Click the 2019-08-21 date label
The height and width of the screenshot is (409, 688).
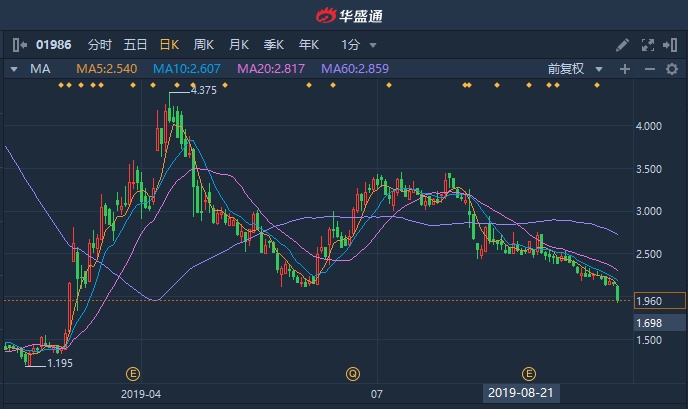tap(521, 393)
